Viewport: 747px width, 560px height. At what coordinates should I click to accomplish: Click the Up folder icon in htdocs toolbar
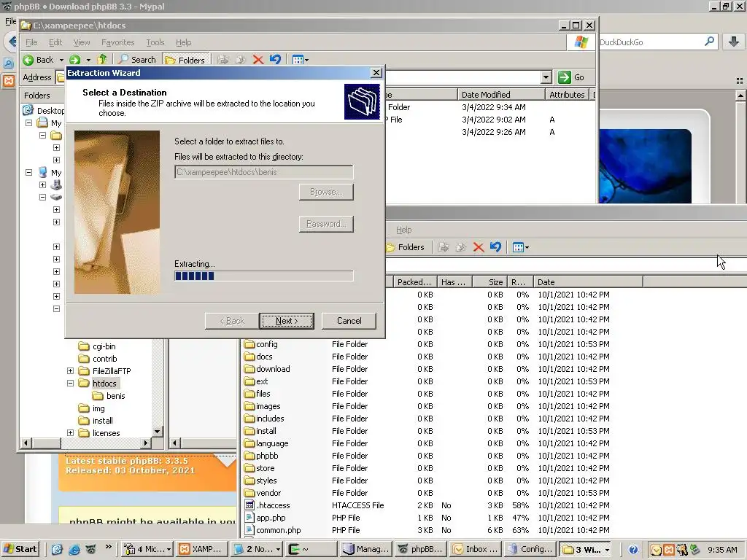coord(102,60)
